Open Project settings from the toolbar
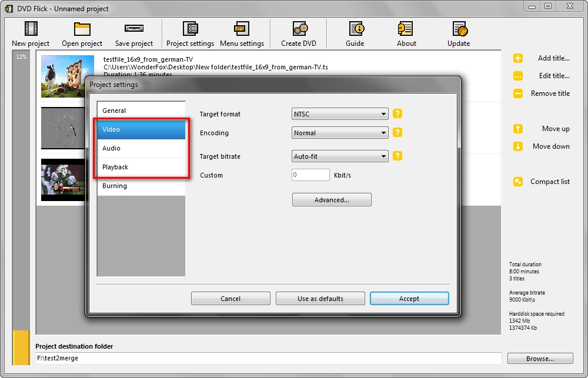This screenshot has width=588, height=378. pyautogui.click(x=190, y=29)
